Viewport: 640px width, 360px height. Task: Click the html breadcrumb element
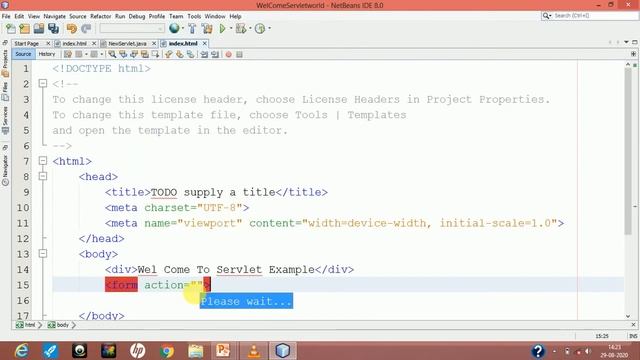pyautogui.click(x=26, y=325)
